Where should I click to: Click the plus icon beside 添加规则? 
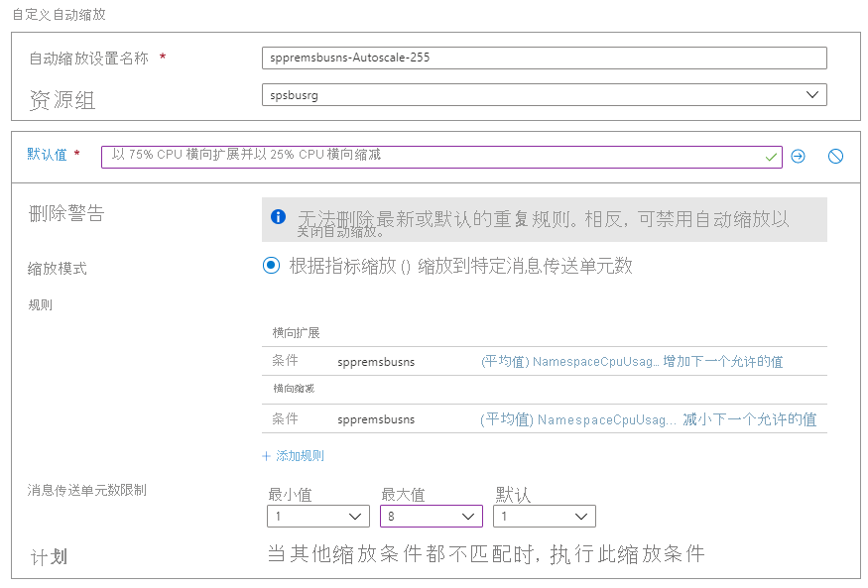tap(266, 456)
